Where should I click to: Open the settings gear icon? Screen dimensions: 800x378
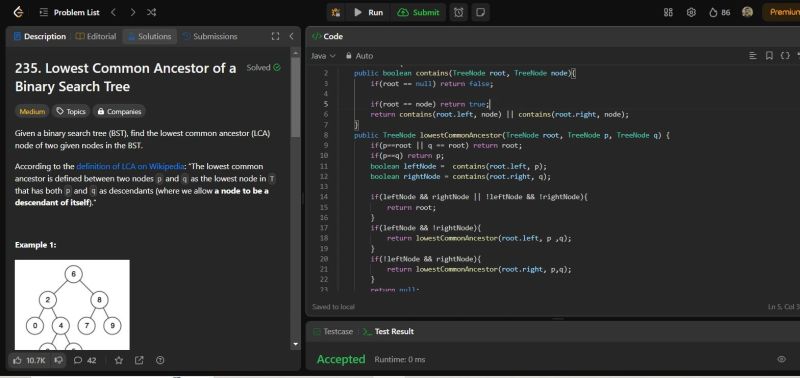click(691, 12)
